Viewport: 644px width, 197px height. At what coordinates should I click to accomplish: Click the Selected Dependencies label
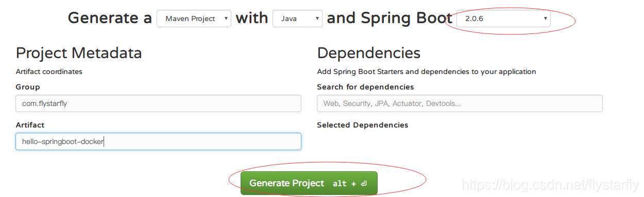click(x=362, y=125)
